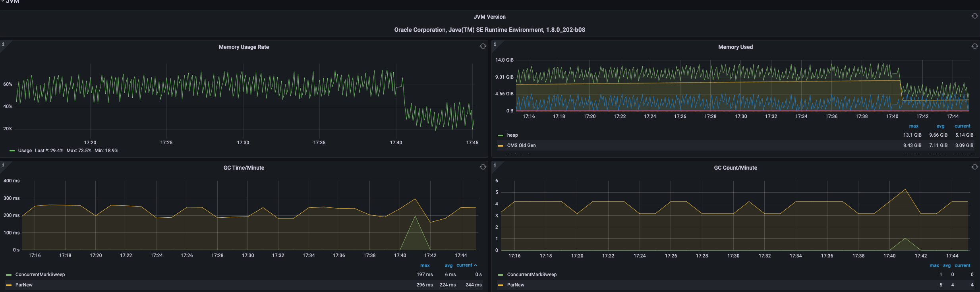
Task: Click refresh icon on Memory Used panel
Action: (x=974, y=46)
